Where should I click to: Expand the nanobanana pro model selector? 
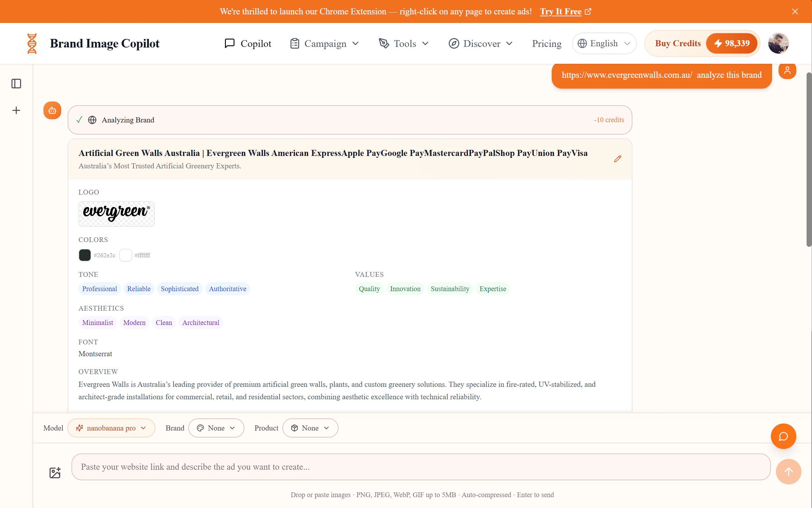tap(111, 428)
